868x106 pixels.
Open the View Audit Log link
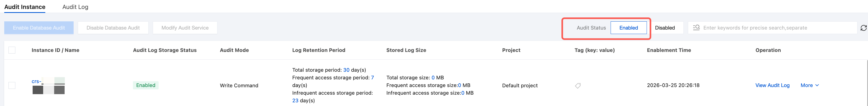[772, 85]
